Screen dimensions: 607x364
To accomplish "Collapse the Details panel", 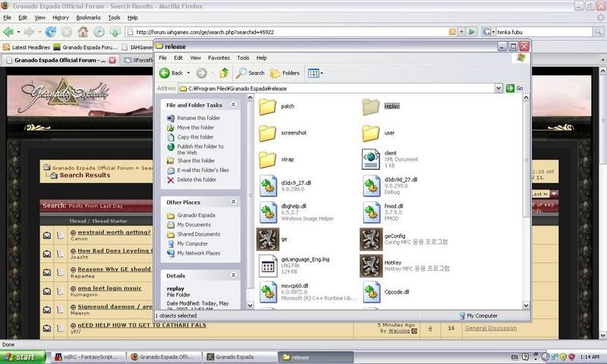I will (x=234, y=275).
